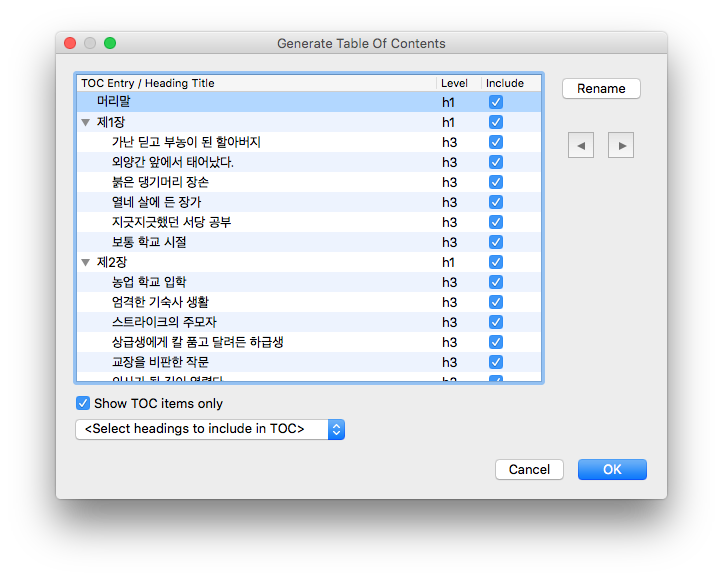This screenshot has height=579, width=723.
Task: Uncheck Include for 지긋지긋했던 서당 공부
Action: [496, 222]
